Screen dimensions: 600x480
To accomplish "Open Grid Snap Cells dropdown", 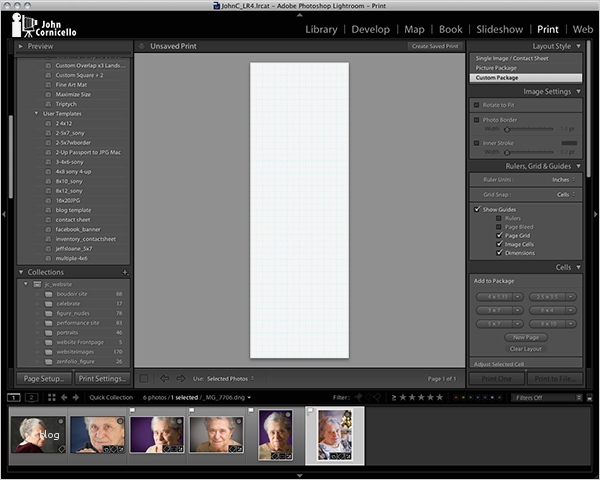I will (x=566, y=195).
